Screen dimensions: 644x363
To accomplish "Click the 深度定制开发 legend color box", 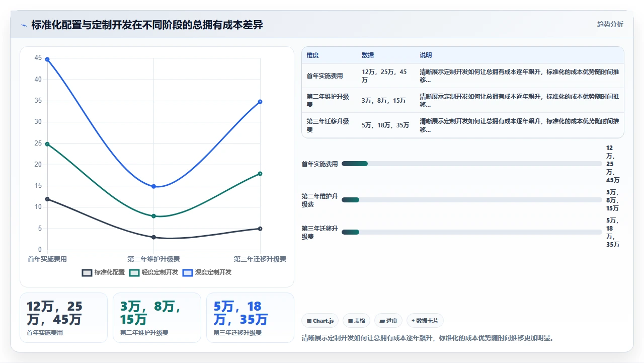I will (188, 272).
